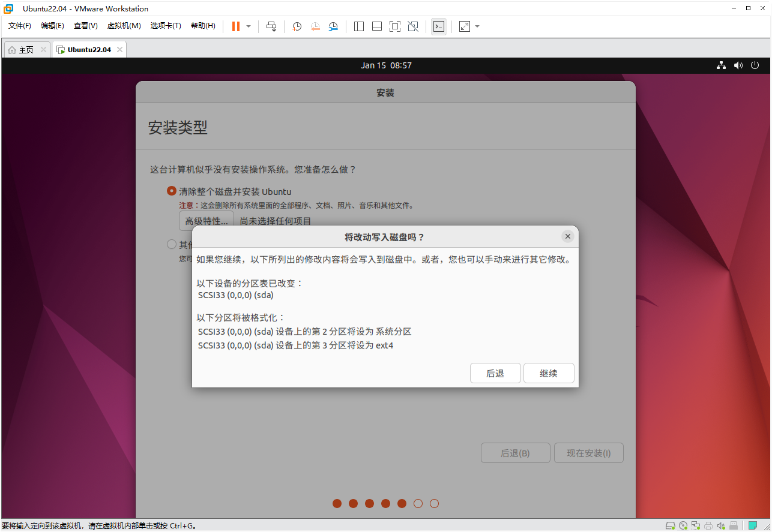
Task: Click the 第 3 分区将设为 ext4 line
Action: pyautogui.click(x=295, y=345)
